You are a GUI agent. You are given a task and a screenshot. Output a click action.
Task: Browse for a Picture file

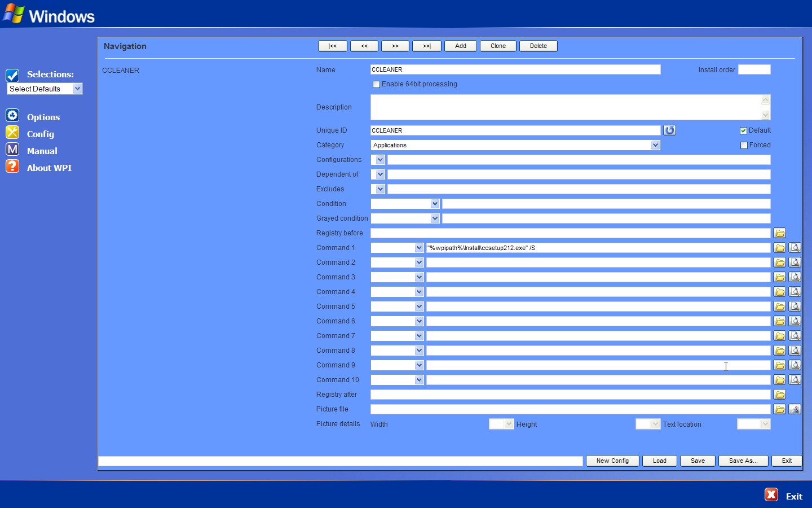click(x=779, y=409)
